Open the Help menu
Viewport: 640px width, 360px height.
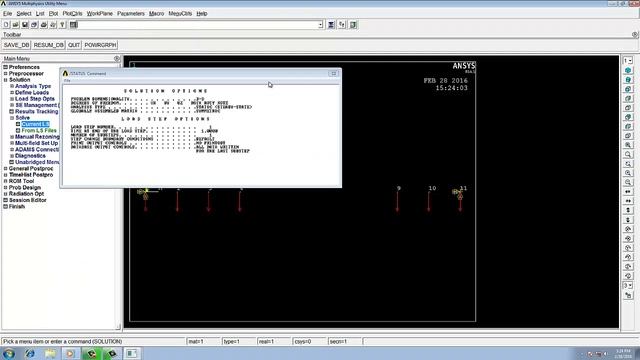click(x=202, y=13)
